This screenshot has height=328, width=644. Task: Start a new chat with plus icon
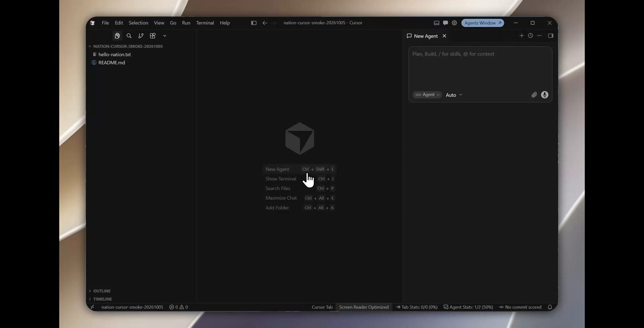(x=522, y=36)
